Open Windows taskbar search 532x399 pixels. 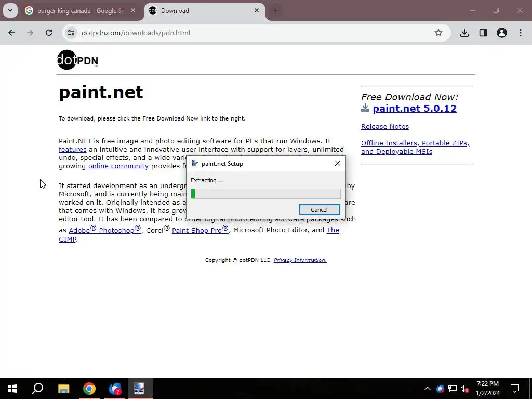37,389
